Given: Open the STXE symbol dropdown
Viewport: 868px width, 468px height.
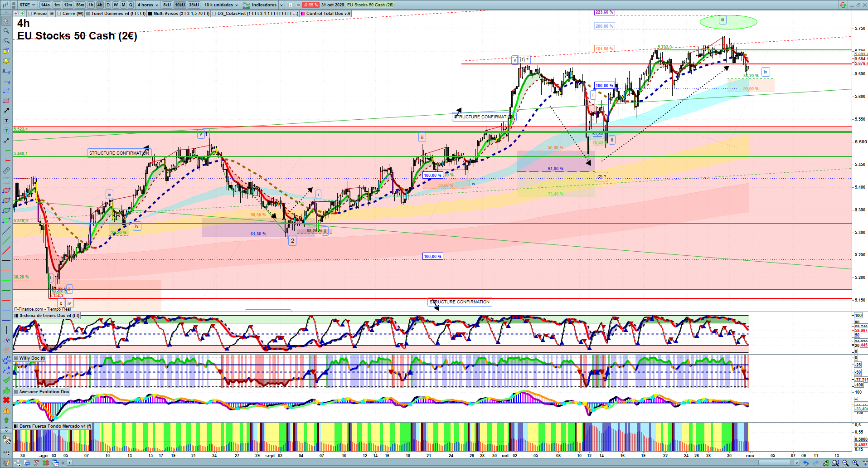Looking at the screenshot, I should (27, 5).
